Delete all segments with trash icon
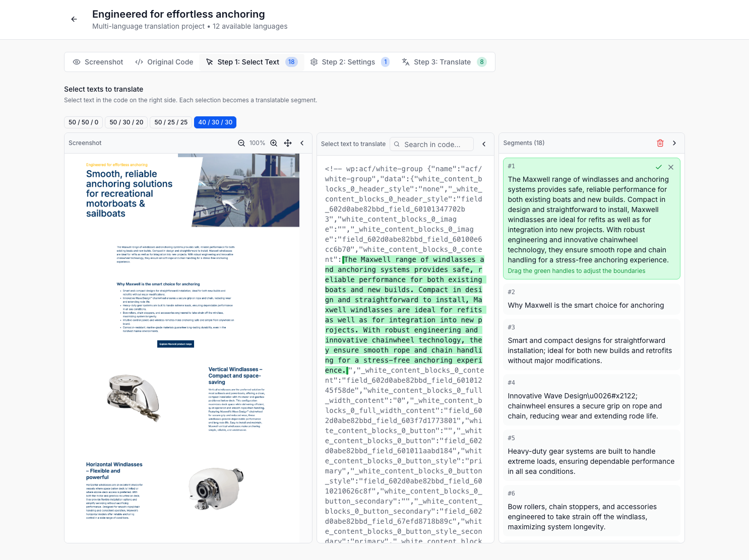Screen dimensions: 749x560 660,143
